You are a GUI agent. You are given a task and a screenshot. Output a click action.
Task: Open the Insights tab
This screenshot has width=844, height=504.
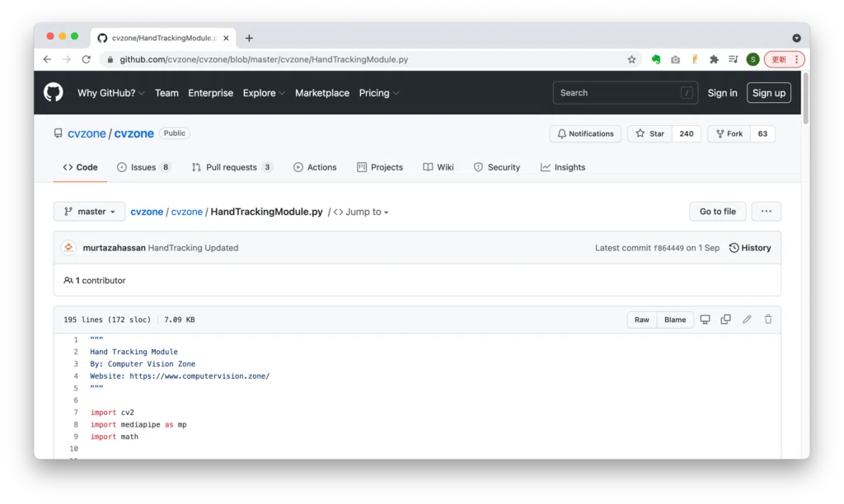[x=563, y=167]
